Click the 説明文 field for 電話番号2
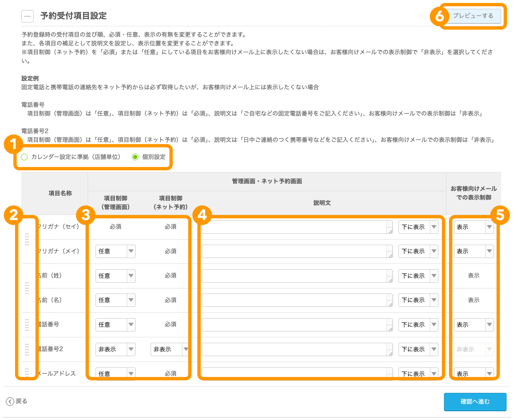Viewport: 522px width, 420px height. tap(296, 349)
